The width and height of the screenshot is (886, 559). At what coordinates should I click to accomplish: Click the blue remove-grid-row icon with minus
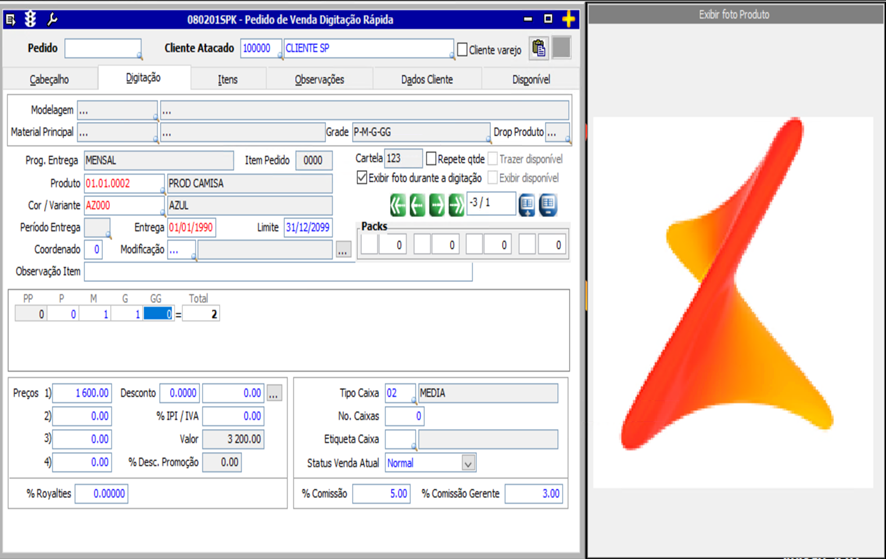[548, 205]
